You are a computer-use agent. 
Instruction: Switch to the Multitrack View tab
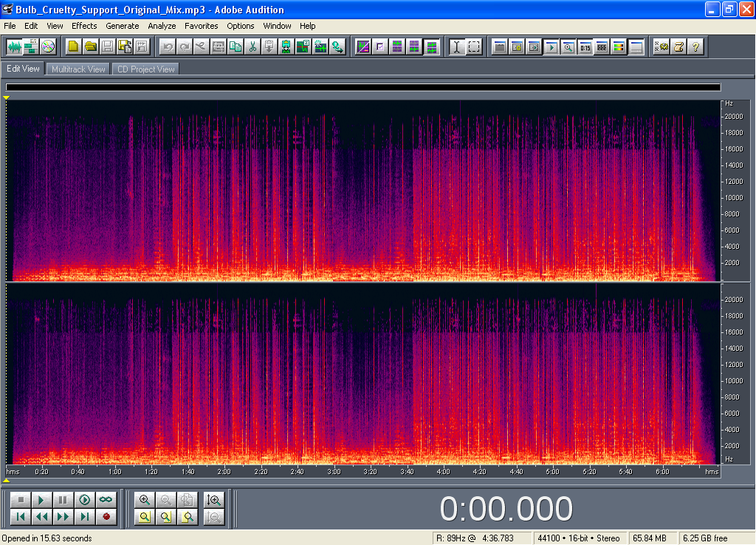point(78,69)
